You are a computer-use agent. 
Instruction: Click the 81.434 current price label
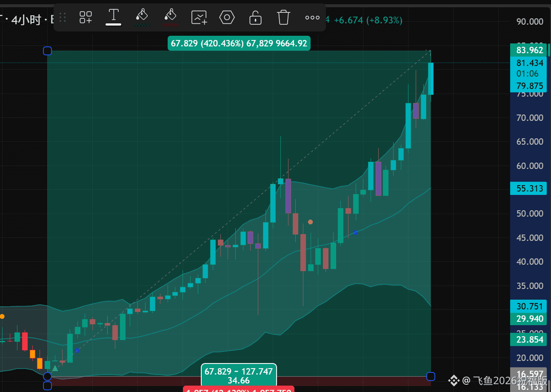[x=530, y=63]
